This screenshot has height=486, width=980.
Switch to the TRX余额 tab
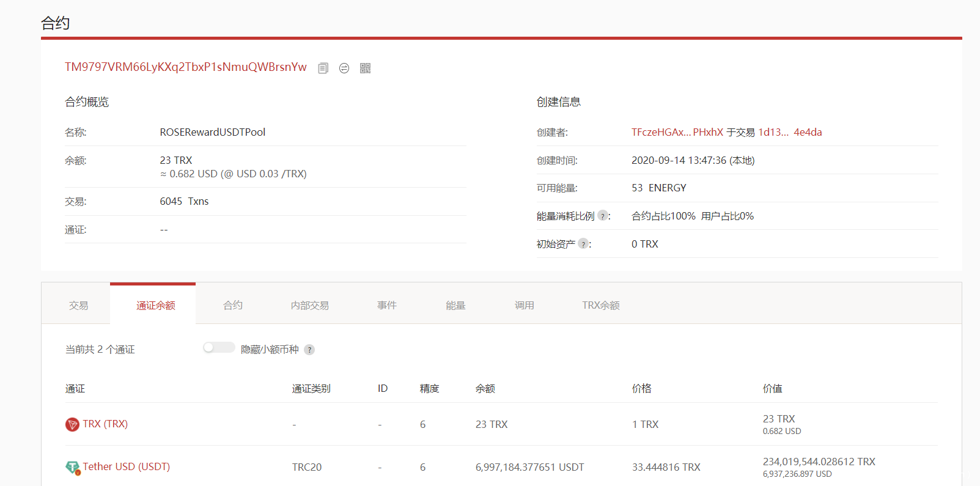600,305
